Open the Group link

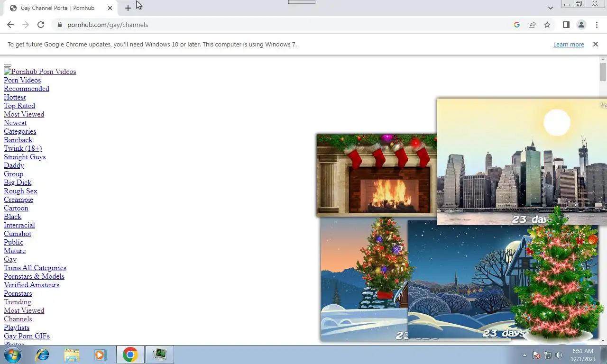[13, 174]
